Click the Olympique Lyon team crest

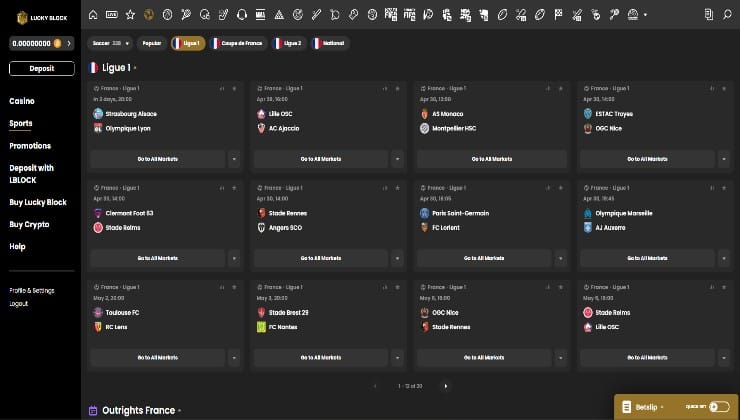98,128
